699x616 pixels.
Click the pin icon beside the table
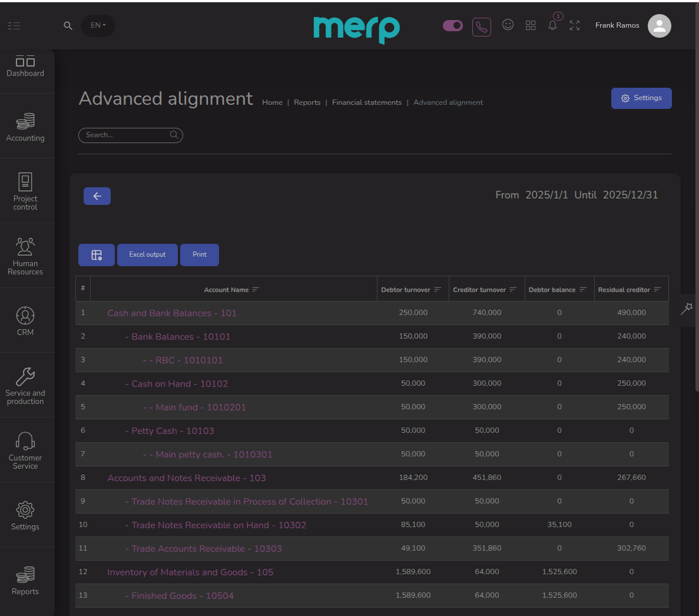[687, 309]
